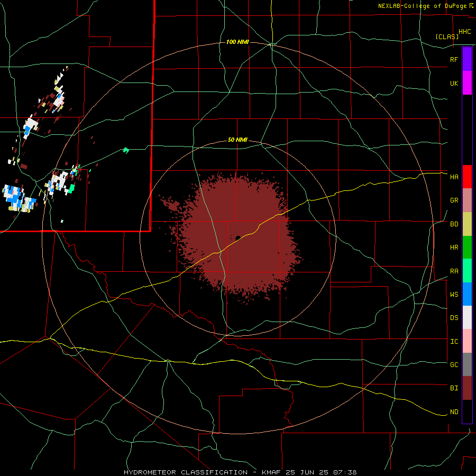Image resolution: width=476 pixels, height=476 pixels.
Task: Click the '07:38' timestamp text
Action: point(345,472)
